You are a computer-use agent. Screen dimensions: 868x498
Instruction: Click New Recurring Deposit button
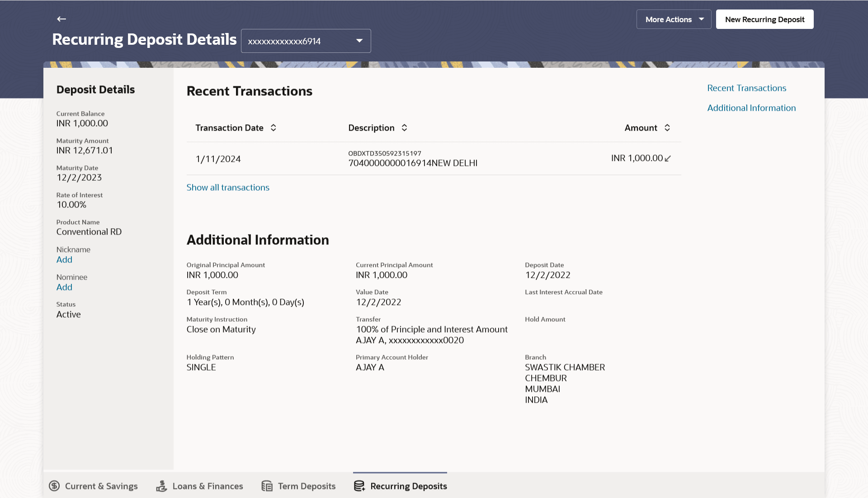click(764, 19)
